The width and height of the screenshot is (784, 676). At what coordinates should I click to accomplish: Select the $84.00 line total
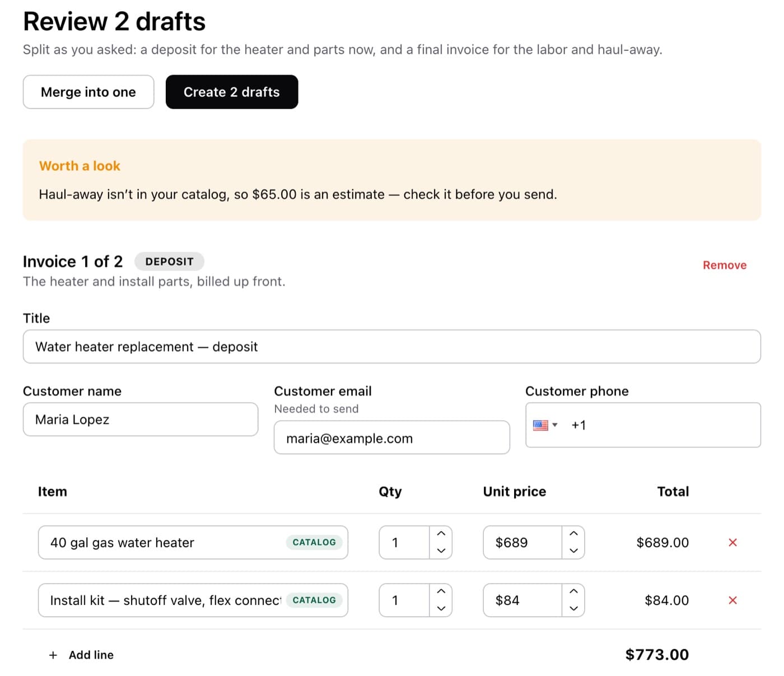coord(666,600)
